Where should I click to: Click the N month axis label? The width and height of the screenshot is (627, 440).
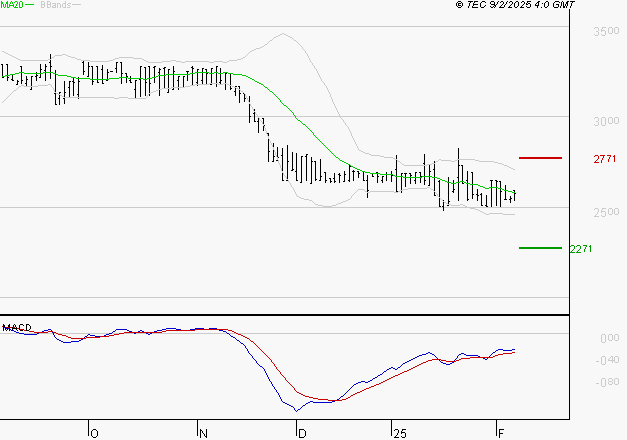[204, 434]
